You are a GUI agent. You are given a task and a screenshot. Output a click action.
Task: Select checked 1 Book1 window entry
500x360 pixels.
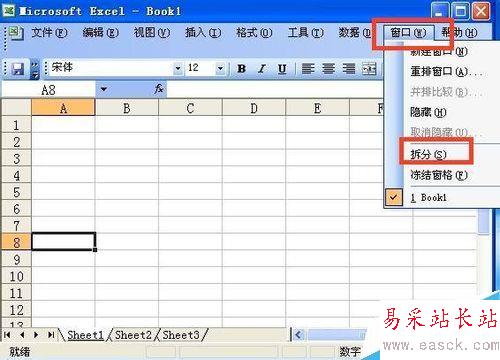pos(429,198)
